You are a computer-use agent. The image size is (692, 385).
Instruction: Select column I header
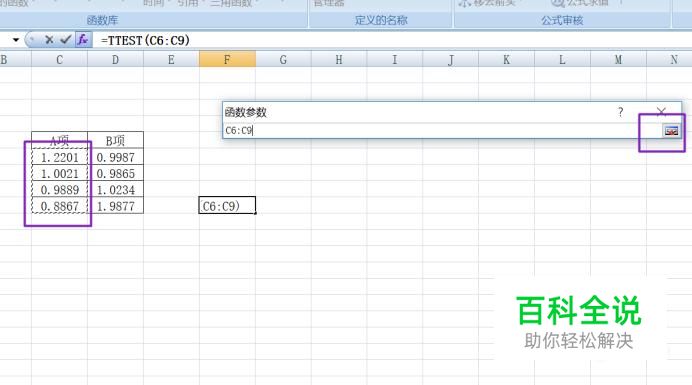(x=395, y=60)
